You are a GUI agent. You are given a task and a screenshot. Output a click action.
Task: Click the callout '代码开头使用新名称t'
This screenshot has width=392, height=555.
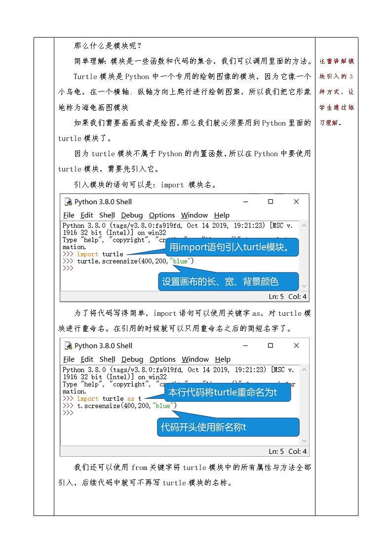(228, 427)
